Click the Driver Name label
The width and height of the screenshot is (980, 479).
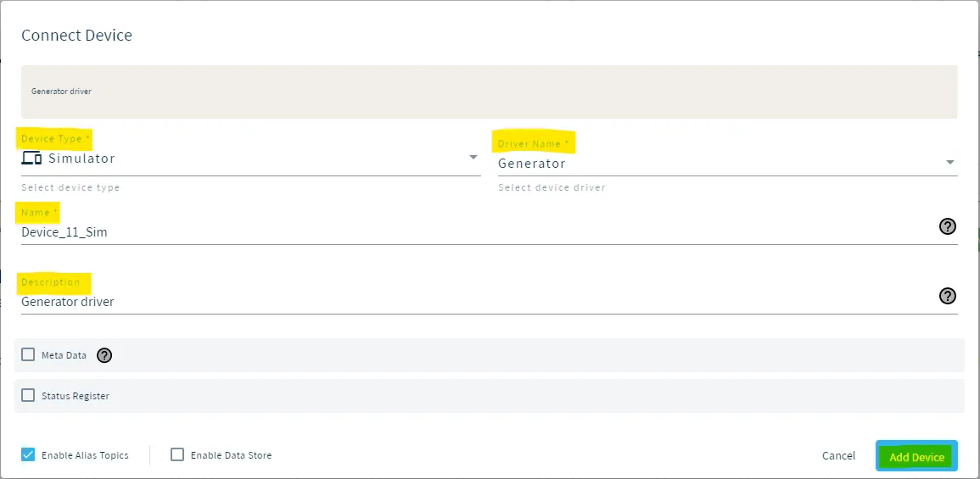coord(533,143)
